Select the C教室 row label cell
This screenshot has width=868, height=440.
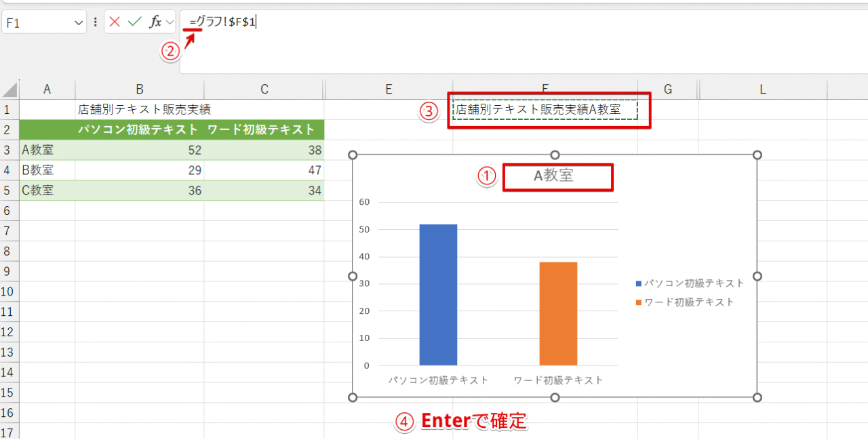pos(47,191)
